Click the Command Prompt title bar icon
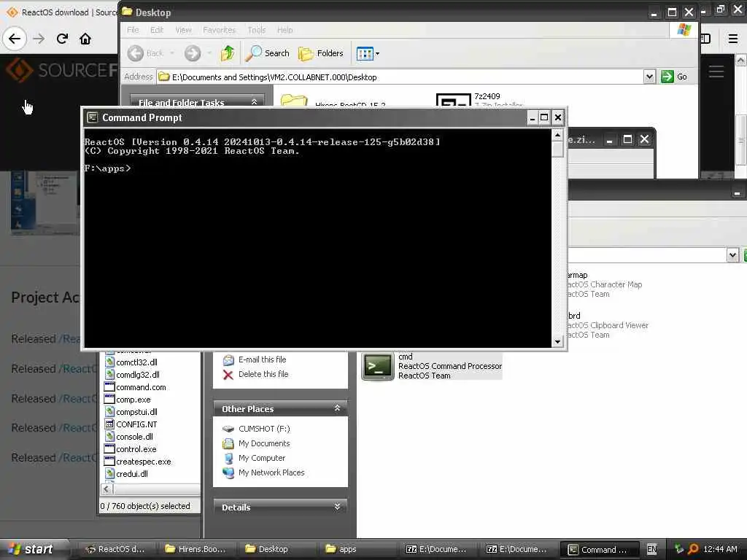The height and width of the screenshot is (560, 747). (x=93, y=117)
